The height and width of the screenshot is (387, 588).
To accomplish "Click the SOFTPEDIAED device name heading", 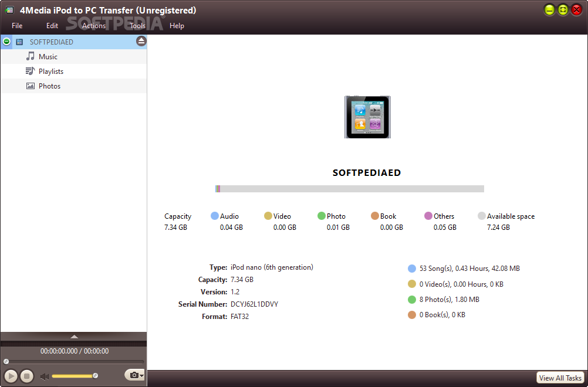I will tap(367, 173).
